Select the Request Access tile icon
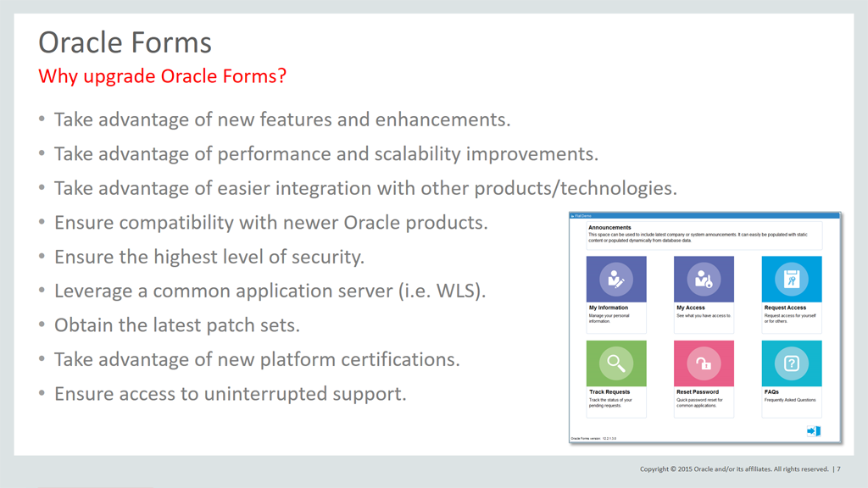Viewport: 868px width, 488px height. pos(792,279)
